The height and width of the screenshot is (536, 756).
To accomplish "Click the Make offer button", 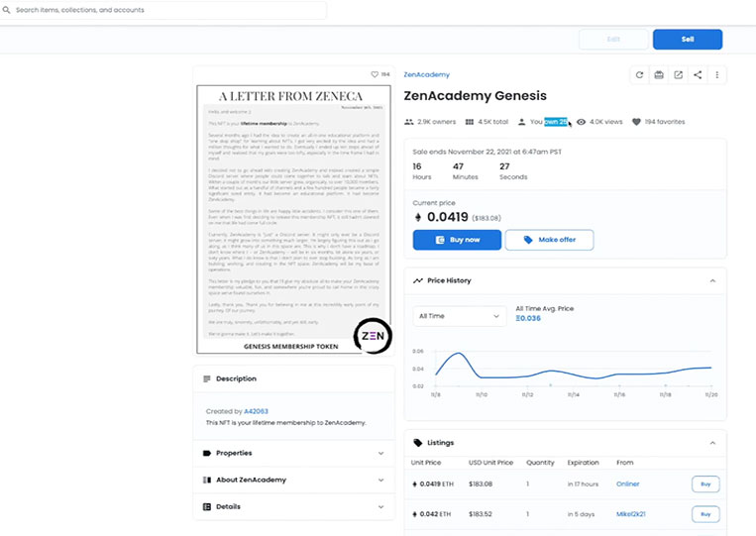I will coord(550,240).
